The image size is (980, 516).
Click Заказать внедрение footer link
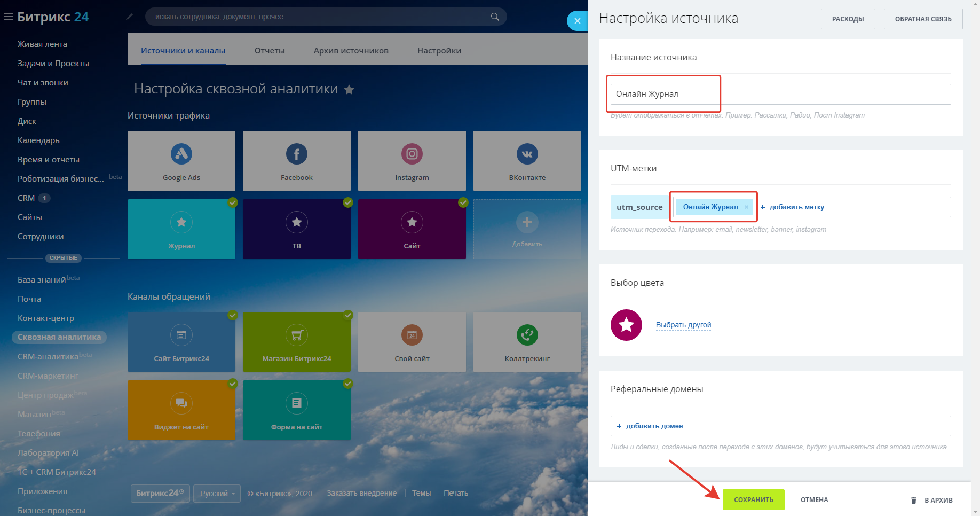pyautogui.click(x=361, y=494)
